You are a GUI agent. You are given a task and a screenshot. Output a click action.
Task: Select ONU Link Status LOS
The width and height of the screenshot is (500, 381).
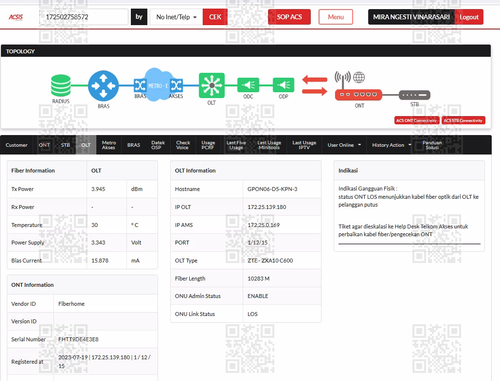point(252,314)
